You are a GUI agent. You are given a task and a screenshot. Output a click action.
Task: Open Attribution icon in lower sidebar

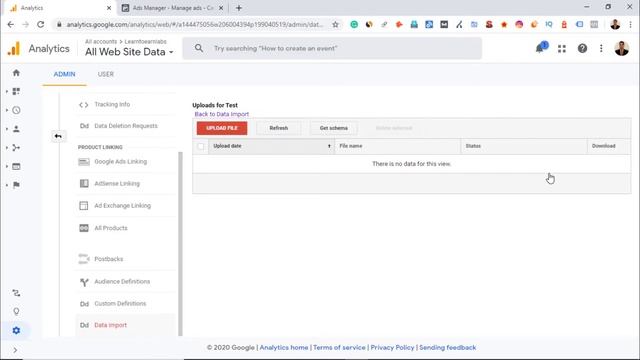pyautogui.click(x=16, y=293)
